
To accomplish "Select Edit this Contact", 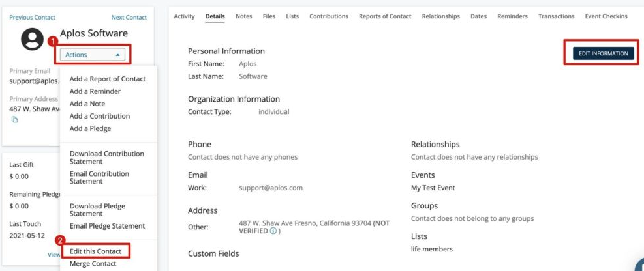I will pos(96,251).
